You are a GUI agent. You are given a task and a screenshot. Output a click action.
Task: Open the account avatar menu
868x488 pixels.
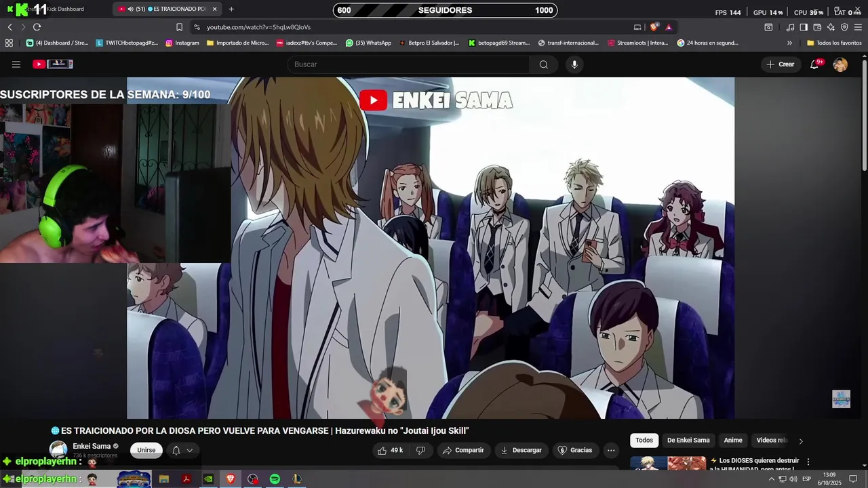pyautogui.click(x=840, y=64)
